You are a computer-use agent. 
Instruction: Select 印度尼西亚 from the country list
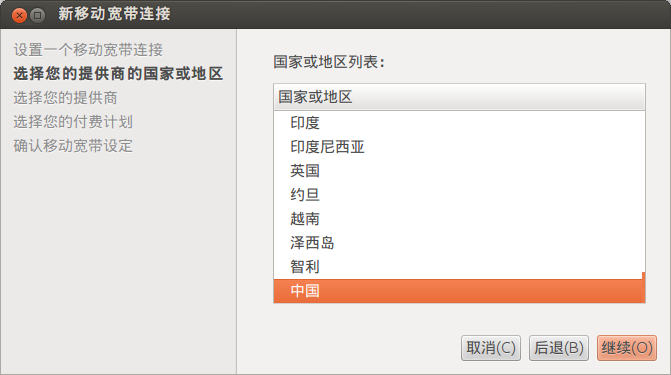[x=459, y=147]
